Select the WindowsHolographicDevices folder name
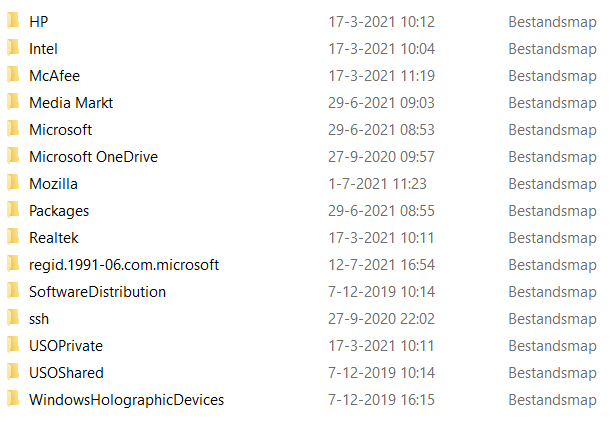The image size is (613, 428). click(127, 400)
